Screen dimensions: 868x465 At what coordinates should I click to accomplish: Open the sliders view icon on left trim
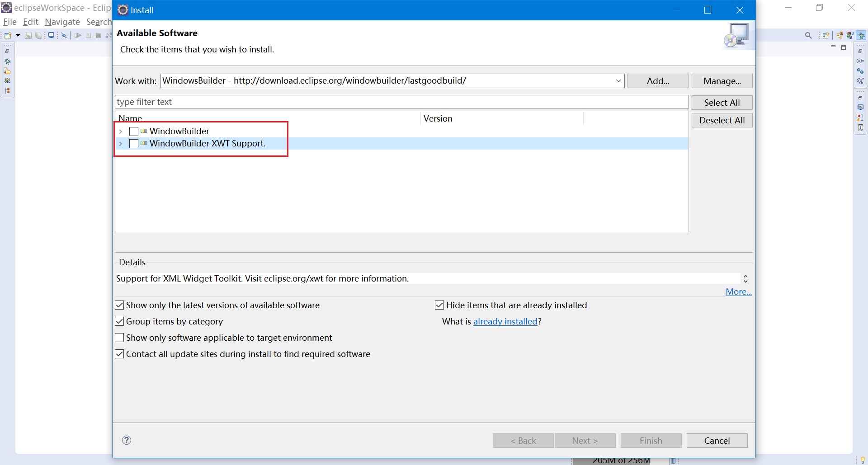click(x=7, y=81)
